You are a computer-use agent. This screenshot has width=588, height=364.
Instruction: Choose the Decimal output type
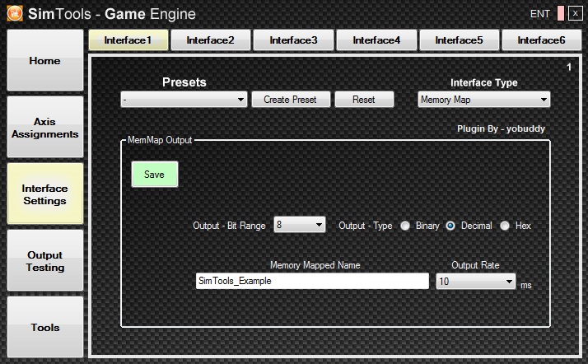tap(450, 226)
